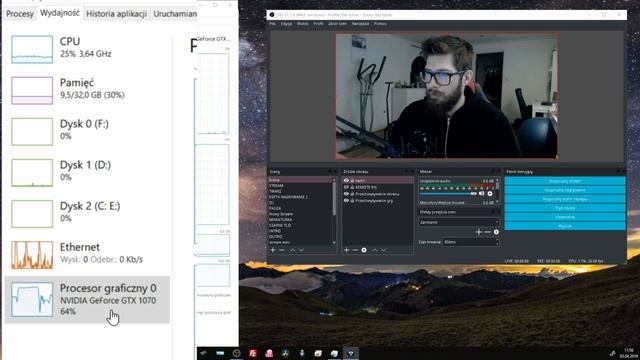Undock the Panel sterujący dock with its float icon
The image size is (640, 360).
click(618, 171)
